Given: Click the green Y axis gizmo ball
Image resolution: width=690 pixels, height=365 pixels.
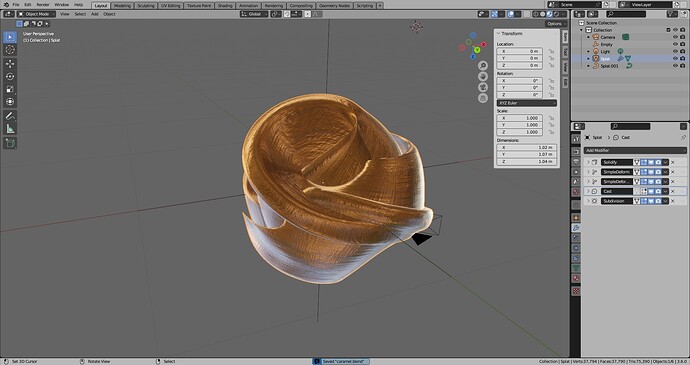Looking at the screenshot, I should tap(477, 50).
